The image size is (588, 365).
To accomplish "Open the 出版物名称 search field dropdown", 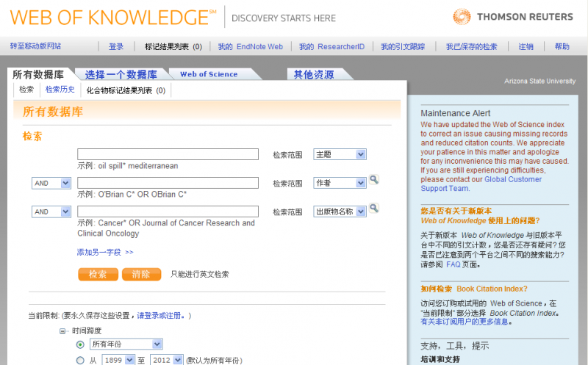I will (340, 212).
